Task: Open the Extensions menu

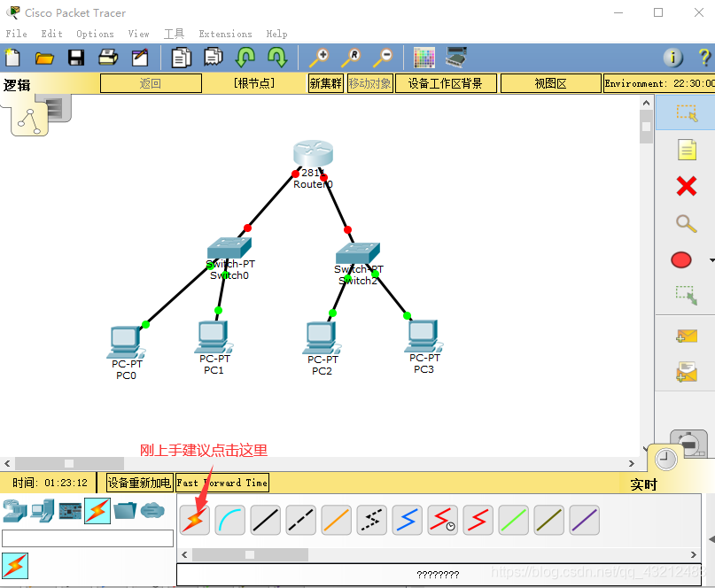Action: [225, 34]
